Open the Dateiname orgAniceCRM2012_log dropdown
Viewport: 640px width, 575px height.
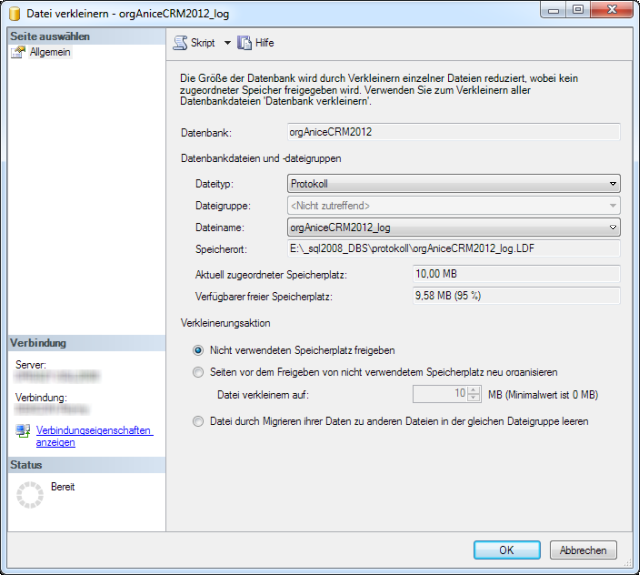click(453, 227)
